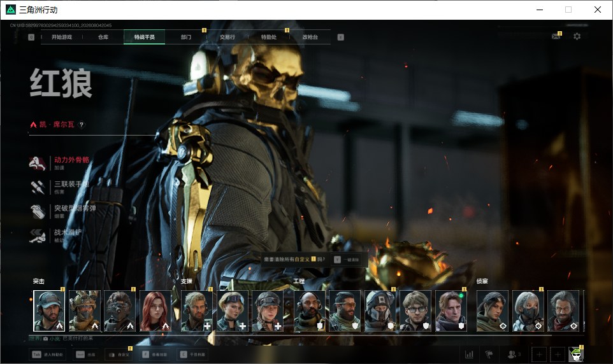
Task: Select the grey-haired masked recon operator
Action: (x=528, y=311)
